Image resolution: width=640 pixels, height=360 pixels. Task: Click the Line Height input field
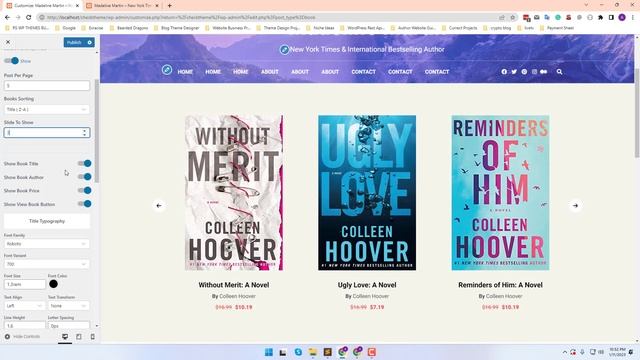[25, 326]
